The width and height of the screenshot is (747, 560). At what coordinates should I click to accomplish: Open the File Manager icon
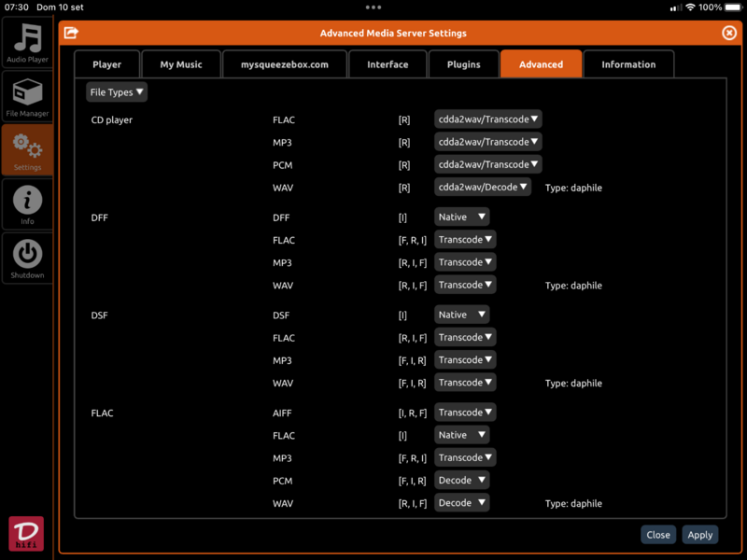(27, 97)
